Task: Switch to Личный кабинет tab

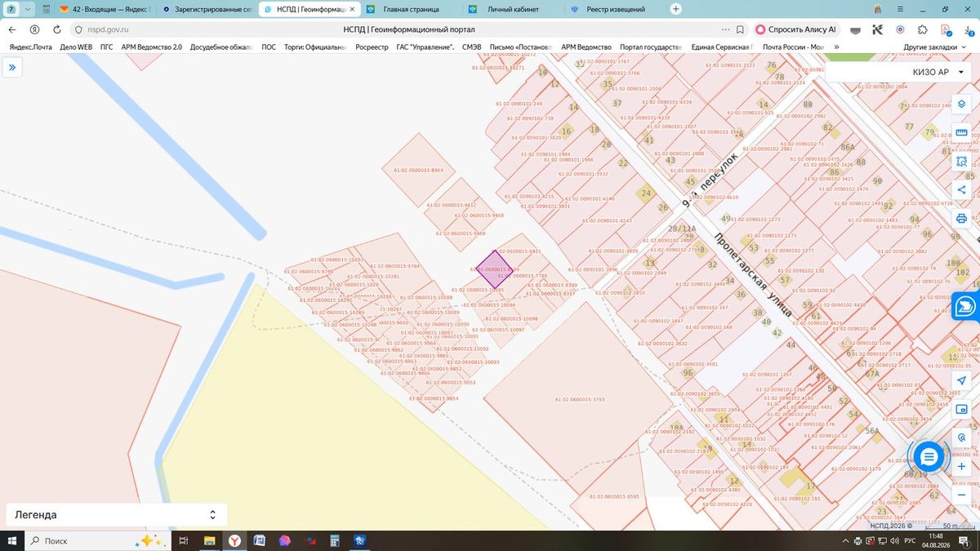Action: [x=512, y=9]
